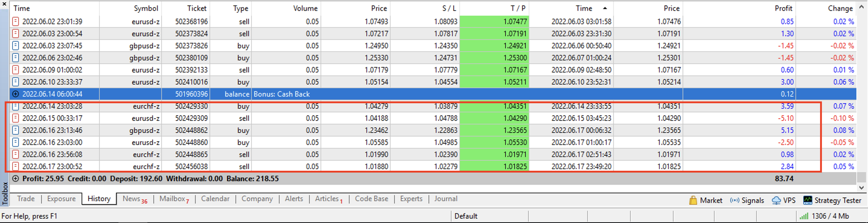Screen dimensions: 868x223
Task: Close the Toolbox panel with the X
Action: point(5,4)
